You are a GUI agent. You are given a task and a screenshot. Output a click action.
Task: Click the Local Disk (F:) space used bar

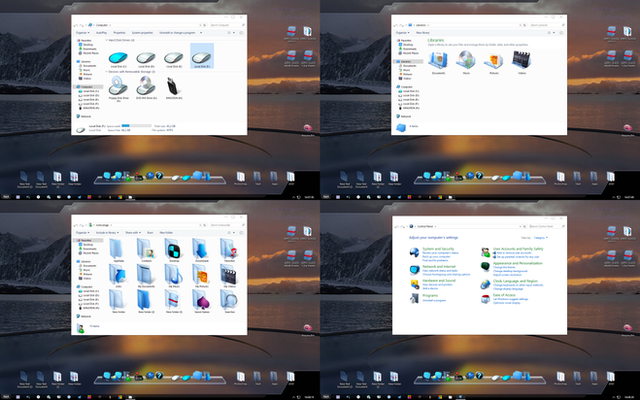(136, 126)
